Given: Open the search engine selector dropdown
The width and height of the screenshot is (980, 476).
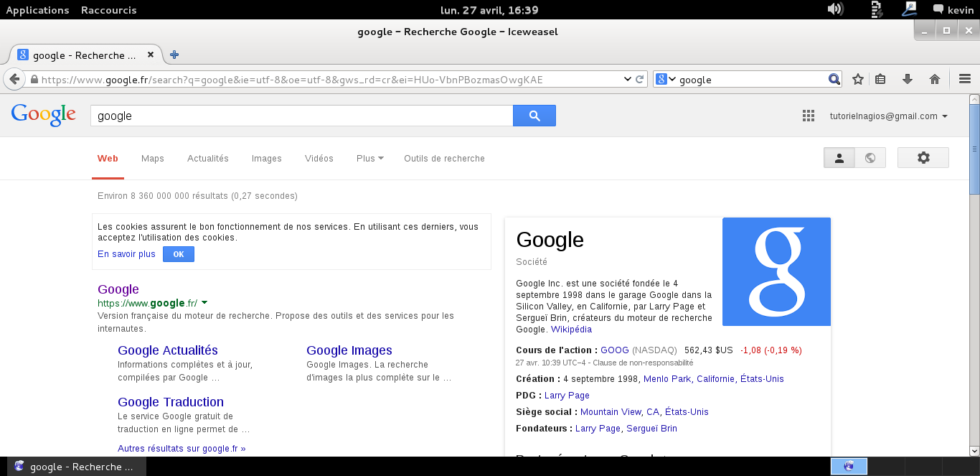Looking at the screenshot, I should tap(666, 79).
